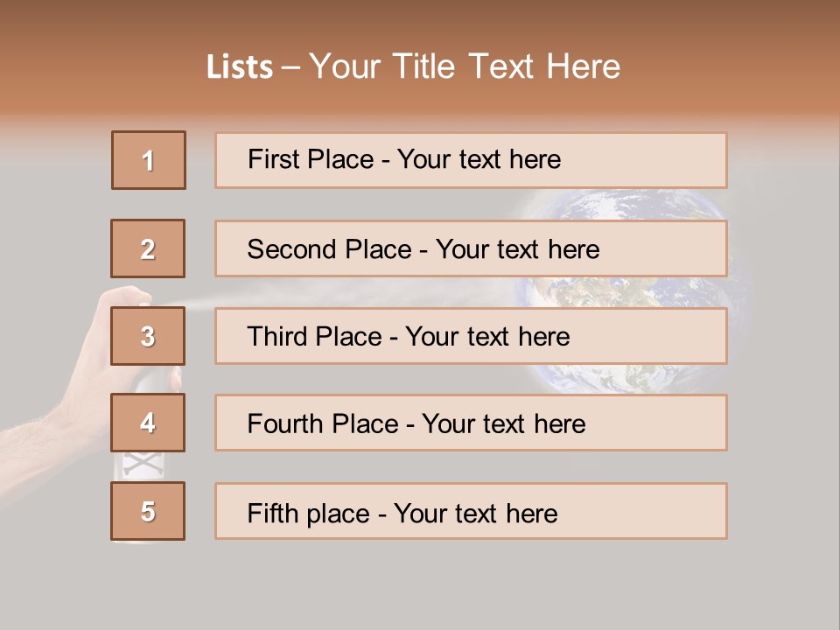Click the number 5 box

[x=149, y=511]
